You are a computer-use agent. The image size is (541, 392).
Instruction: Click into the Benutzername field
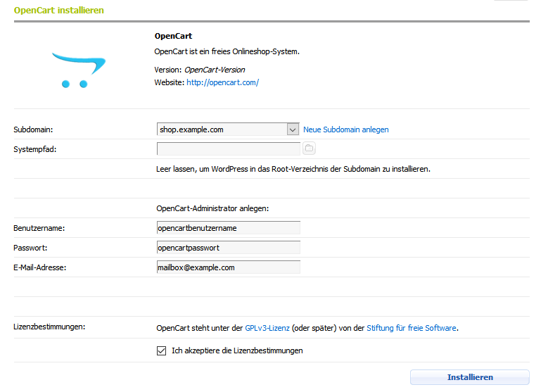229,228
